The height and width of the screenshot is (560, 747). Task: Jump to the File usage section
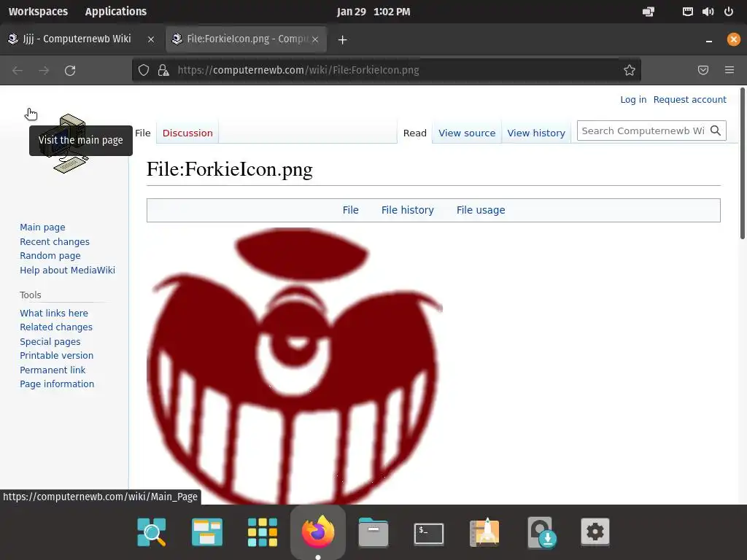(x=481, y=210)
